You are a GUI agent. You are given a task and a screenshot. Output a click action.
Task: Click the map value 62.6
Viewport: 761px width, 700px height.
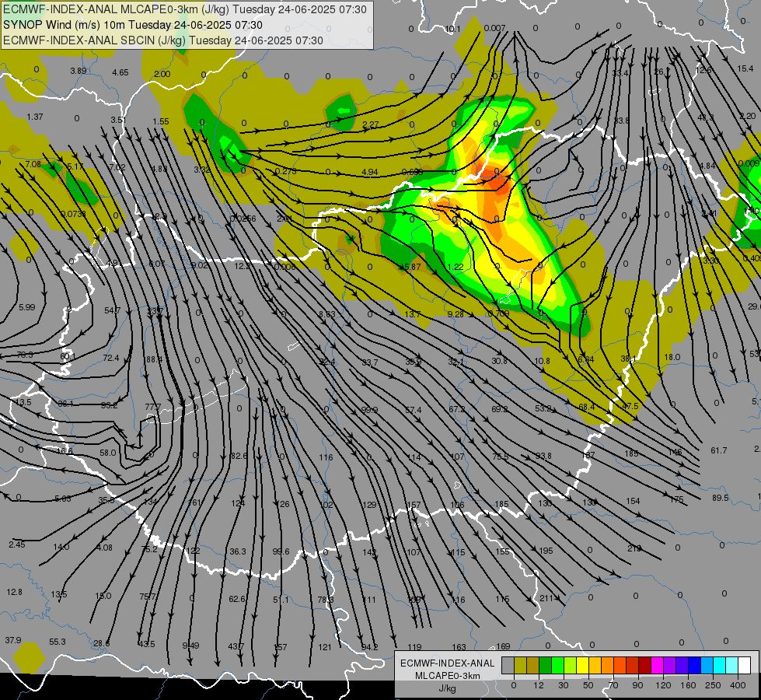[x=237, y=599]
